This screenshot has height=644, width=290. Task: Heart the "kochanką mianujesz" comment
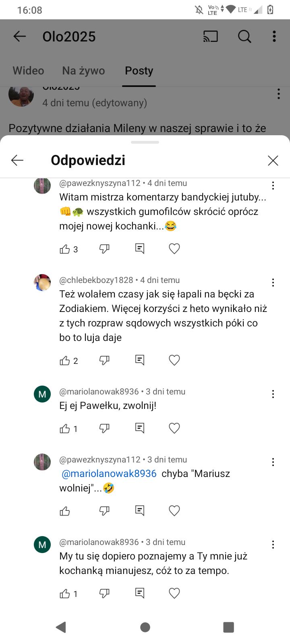click(174, 593)
